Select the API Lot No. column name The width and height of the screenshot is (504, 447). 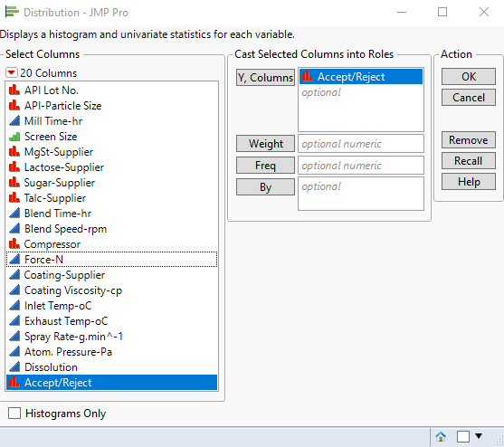[x=52, y=90]
